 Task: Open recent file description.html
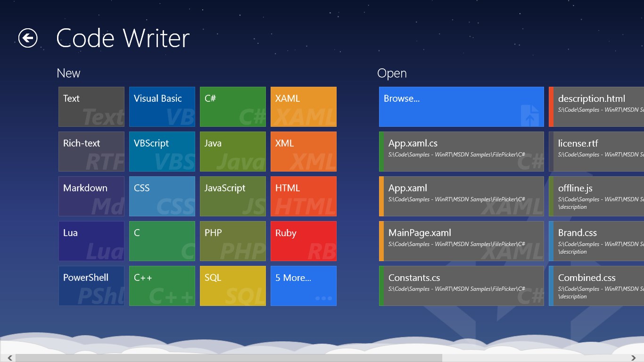pos(596,107)
